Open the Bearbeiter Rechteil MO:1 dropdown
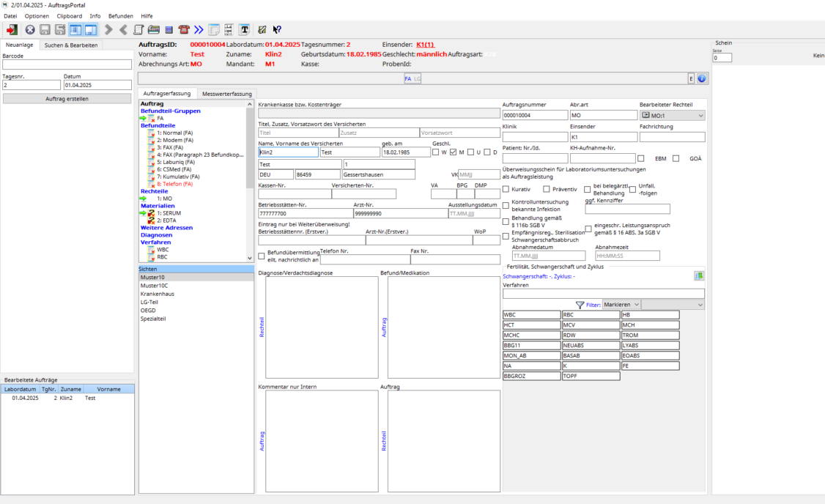This screenshot has height=504, width=825. pos(702,114)
